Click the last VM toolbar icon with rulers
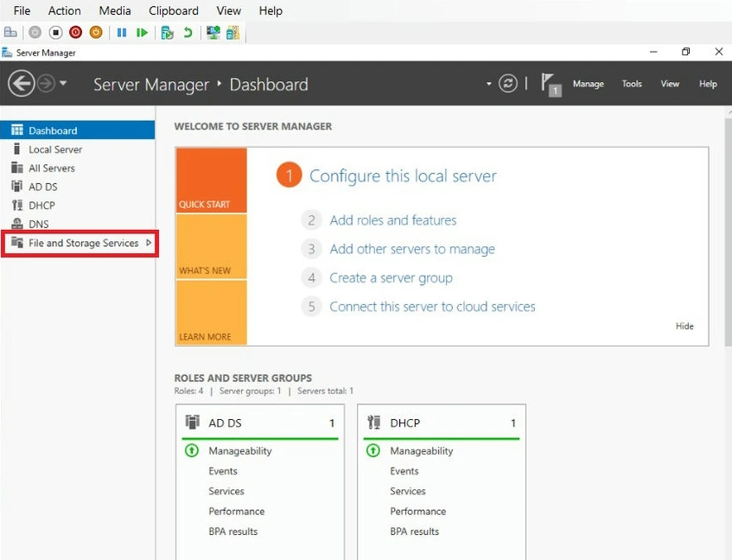 click(232, 32)
